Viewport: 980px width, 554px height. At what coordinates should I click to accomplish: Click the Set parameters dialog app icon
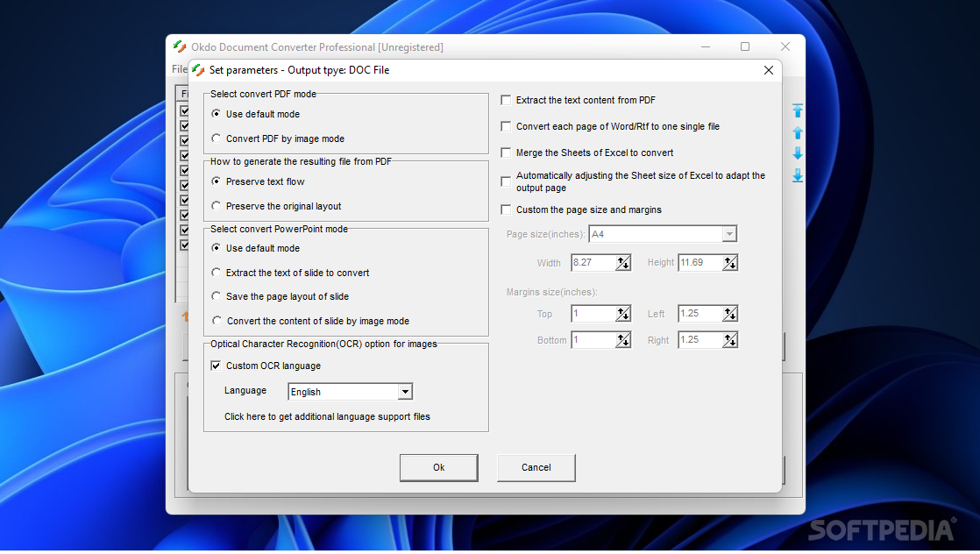point(199,70)
